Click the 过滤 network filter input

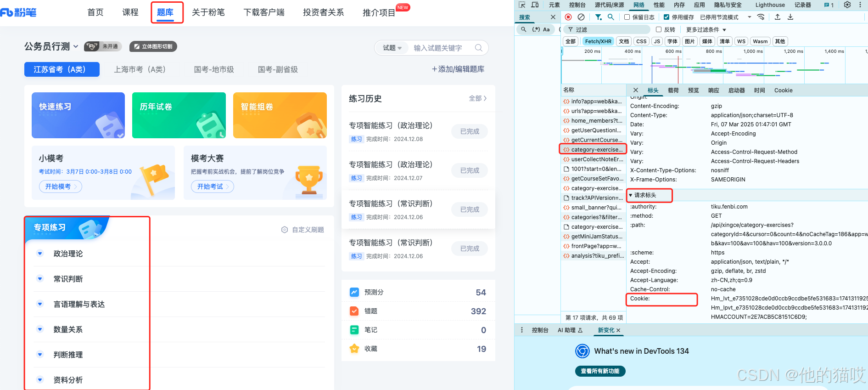click(606, 29)
